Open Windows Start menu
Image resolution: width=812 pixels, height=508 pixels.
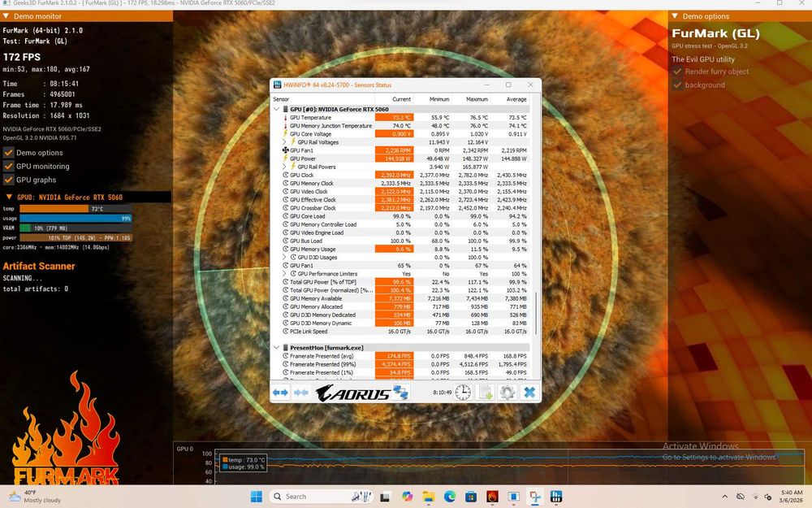coord(257,497)
